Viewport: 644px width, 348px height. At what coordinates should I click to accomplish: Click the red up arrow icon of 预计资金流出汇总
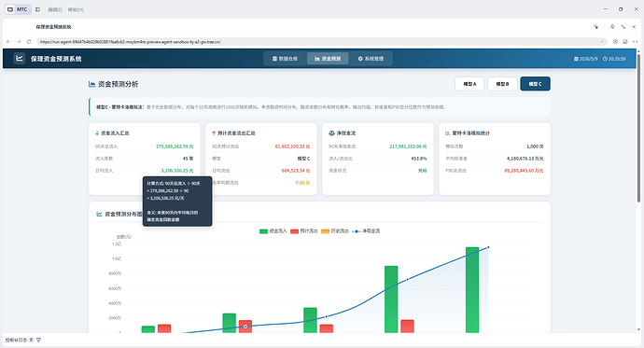coord(214,133)
